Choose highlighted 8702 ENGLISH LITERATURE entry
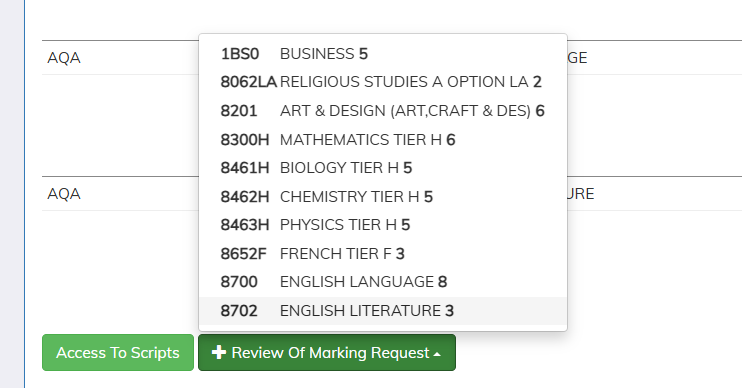 (383, 311)
